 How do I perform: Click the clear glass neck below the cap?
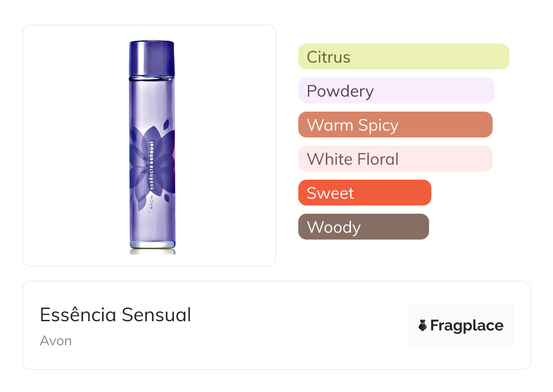[x=152, y=78]
